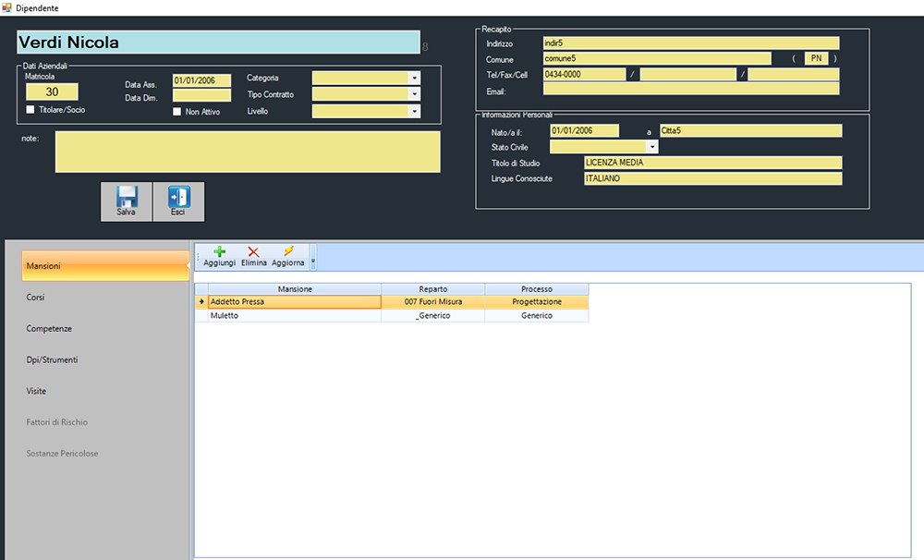The width and height of the screenshot is (924, 560).
Task: Click inside the note text area
Action: [x=248, y=152]
